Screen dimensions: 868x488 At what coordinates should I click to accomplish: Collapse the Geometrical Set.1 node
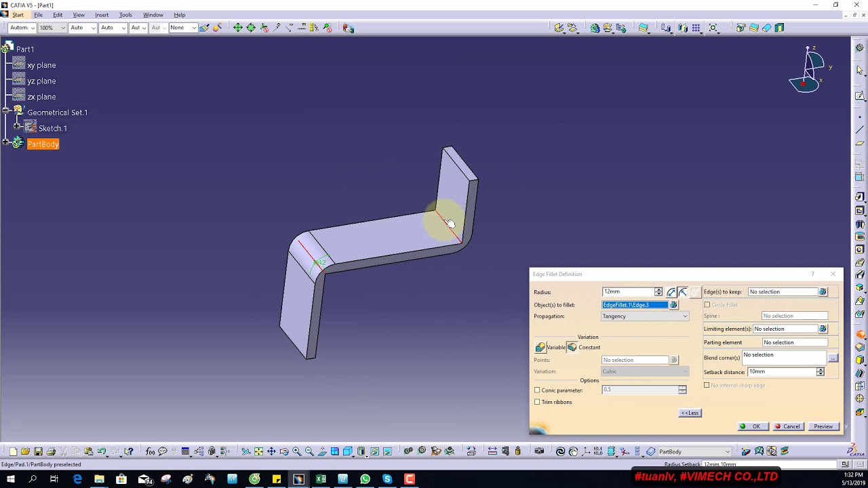coord(5,110)
